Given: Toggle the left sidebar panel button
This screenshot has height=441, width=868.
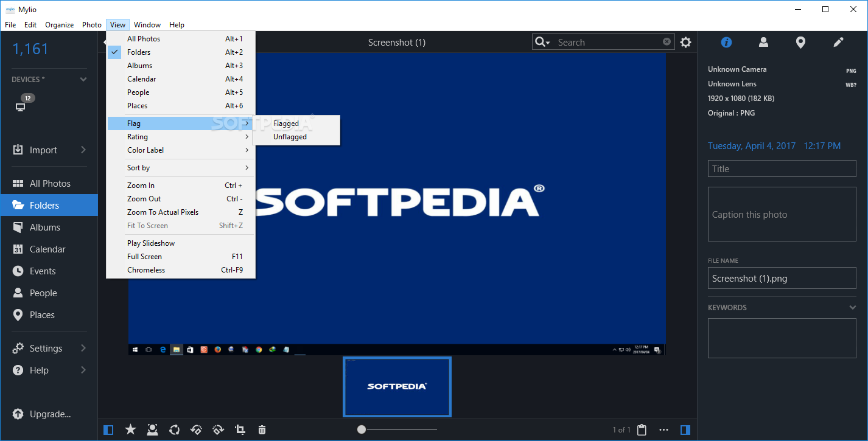Looking at the screenshot, I should pos(108,430).
